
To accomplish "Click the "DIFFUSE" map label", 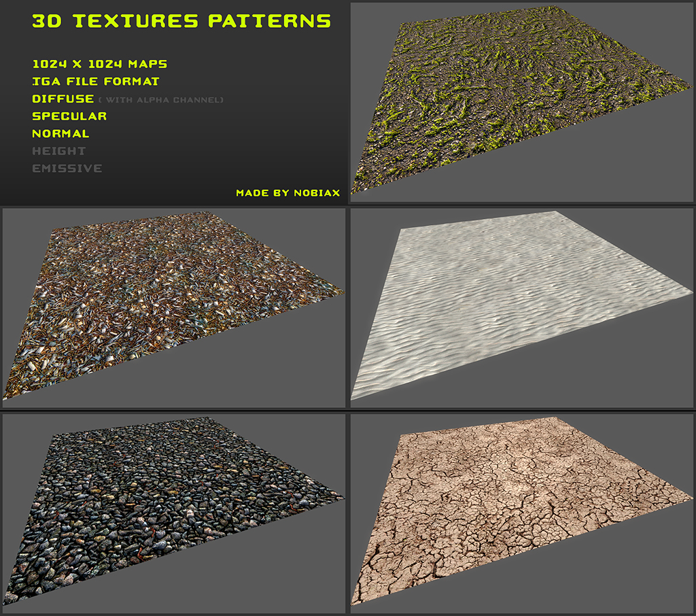I will click(x=63, y=99).
